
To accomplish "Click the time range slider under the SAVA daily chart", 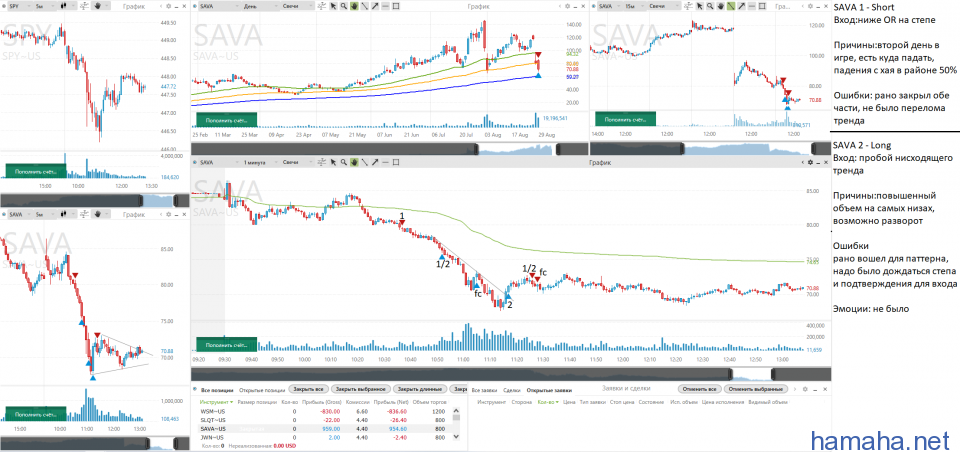I will coord(389,149).
